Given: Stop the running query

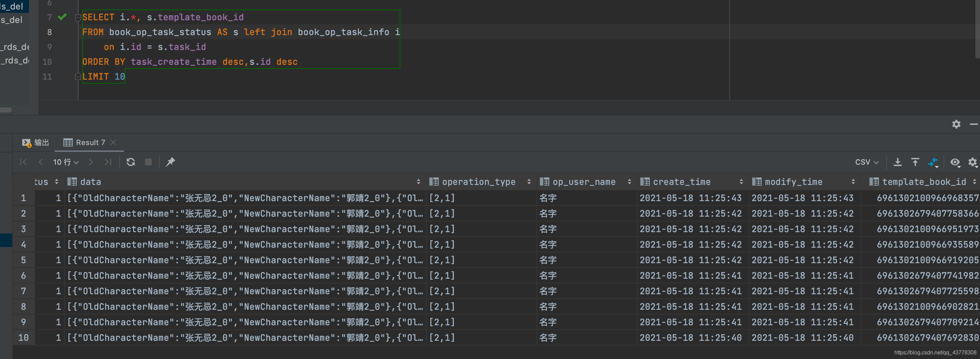Looking at the screenshot, I should point(148,162).
